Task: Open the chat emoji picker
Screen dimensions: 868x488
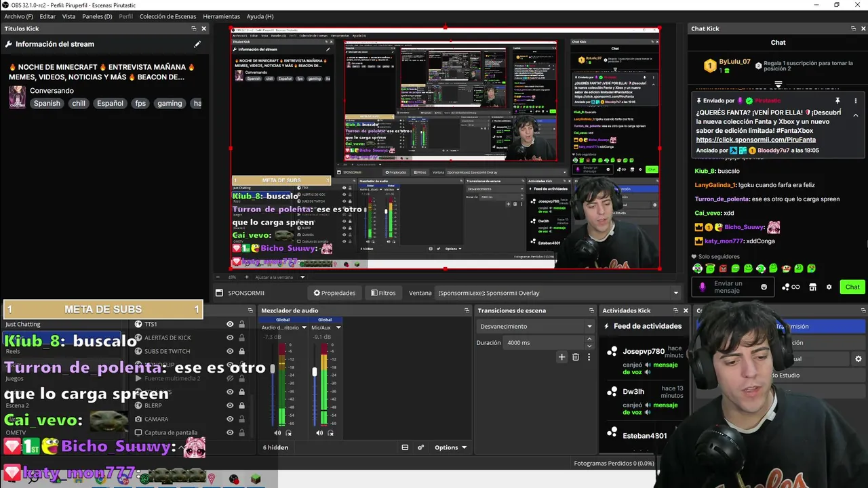Action: (x=764, y=287)
